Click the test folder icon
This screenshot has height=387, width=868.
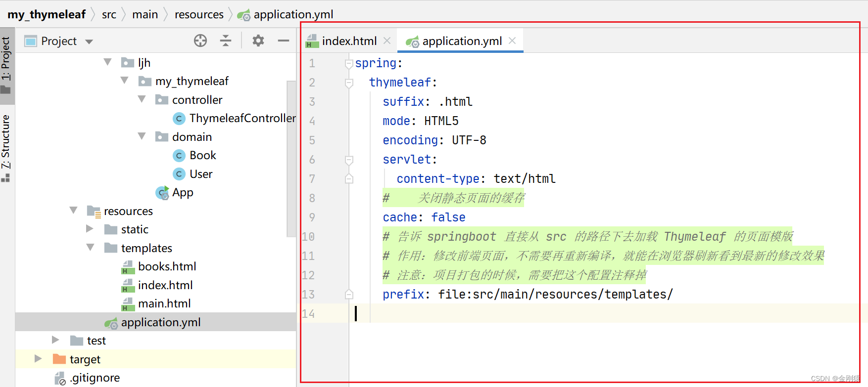[77, 341]
